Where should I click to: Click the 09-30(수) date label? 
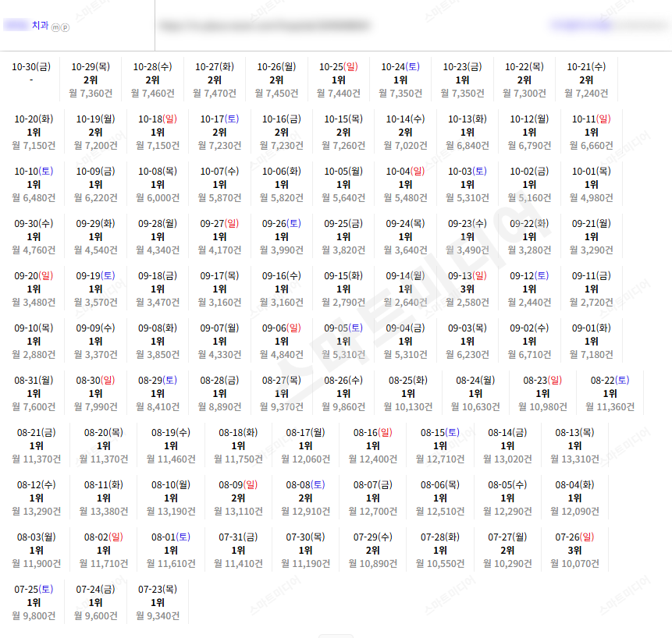click(x=34, y=224)
